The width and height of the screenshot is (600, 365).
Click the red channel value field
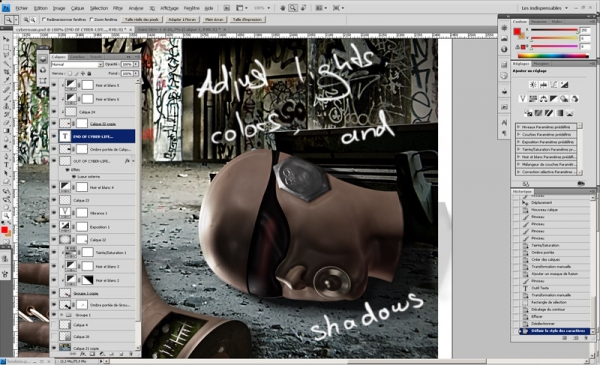pyautogui.click(x=585, y=30)
